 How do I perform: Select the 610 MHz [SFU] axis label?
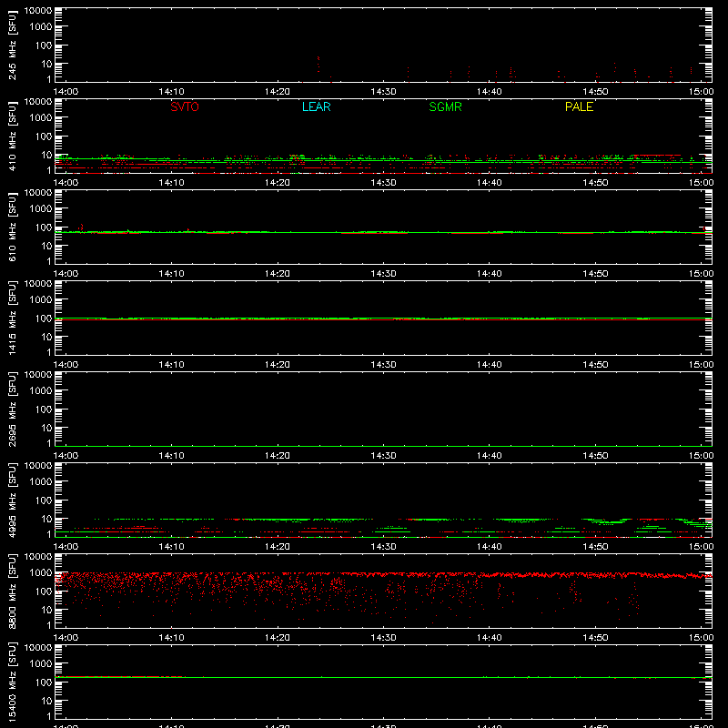[x=12, y=227]
